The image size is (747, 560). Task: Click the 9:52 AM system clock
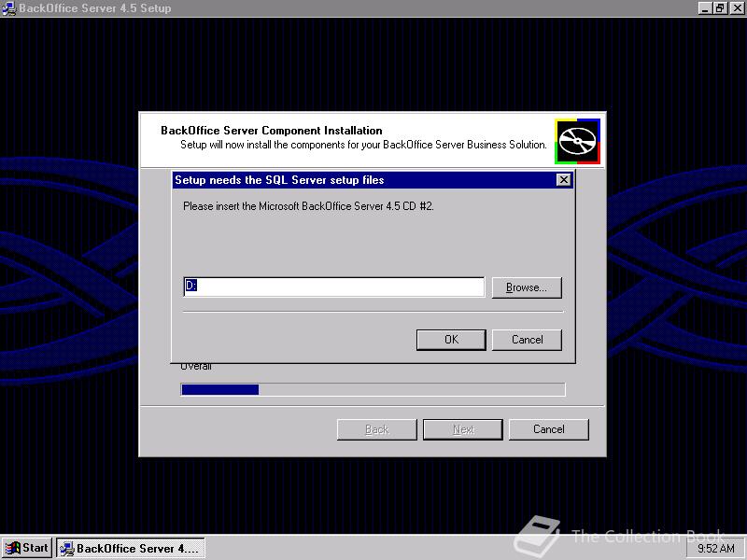[716, 549]
